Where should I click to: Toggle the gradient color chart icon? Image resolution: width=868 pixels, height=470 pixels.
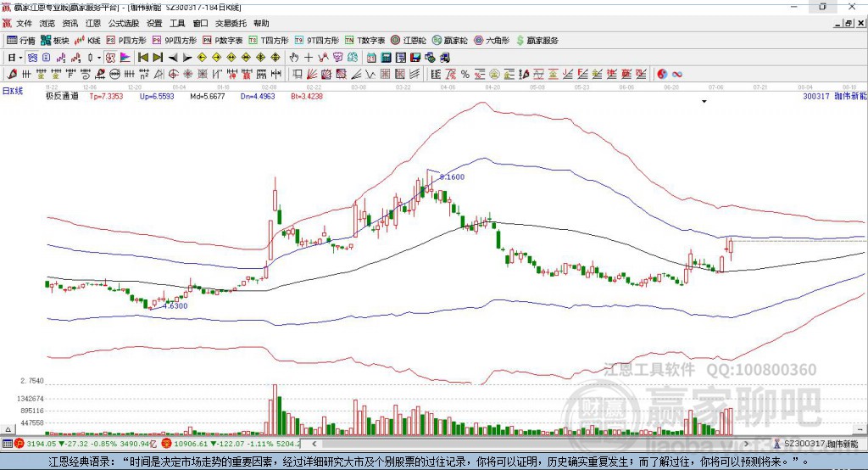[x=125, y=57]
